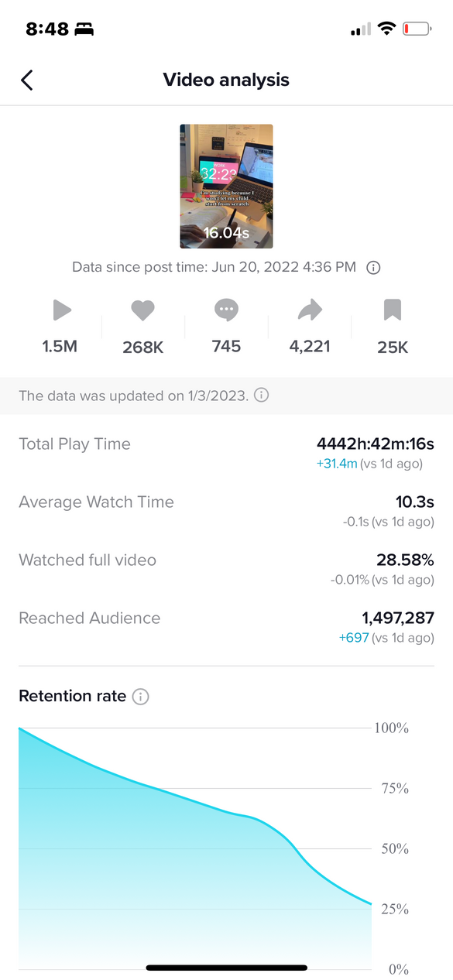Tap the share arrow icon
Viewport: 453px width, 980px height.
click(310, 311)
